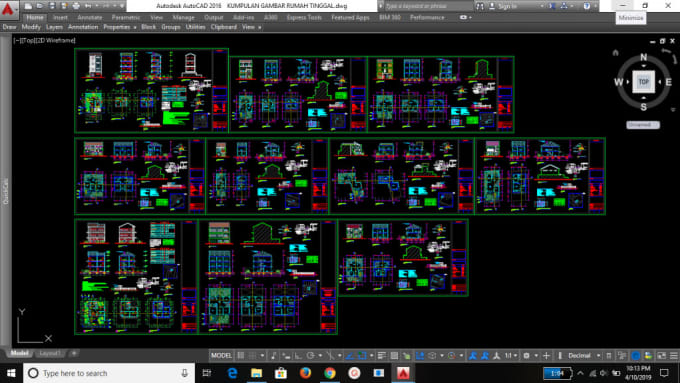Add a new layout with plus tab

pyautogui.click(x=74, y=353)
